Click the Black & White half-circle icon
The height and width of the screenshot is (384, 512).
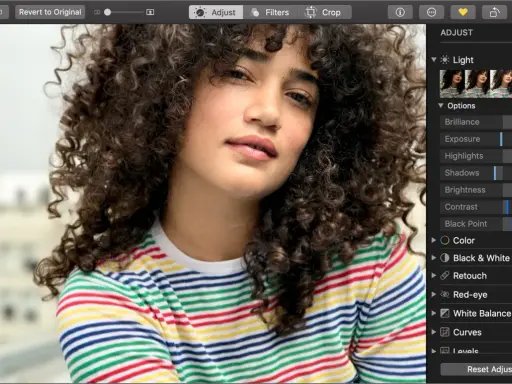(445, 258)
